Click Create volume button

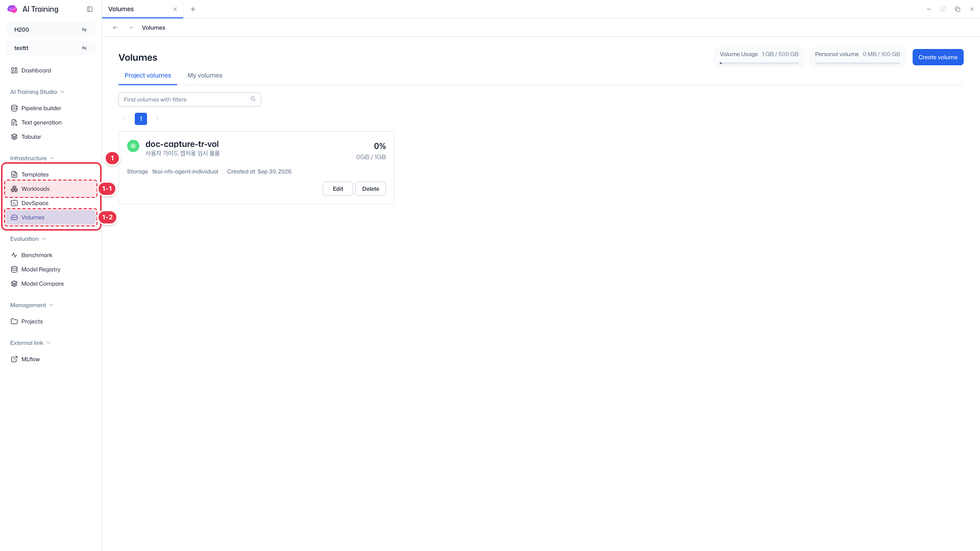(x=938, y=57)
